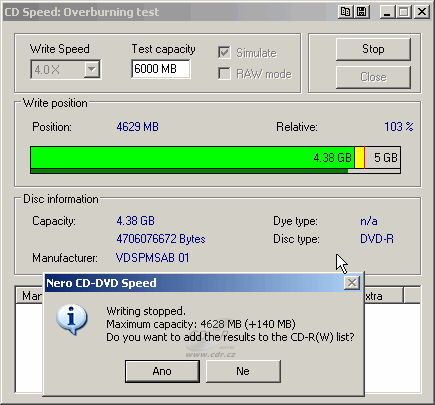The width and height of the screenshot is (435, 405).
Task: Click the Disc information group label
Action: point(61,199)
